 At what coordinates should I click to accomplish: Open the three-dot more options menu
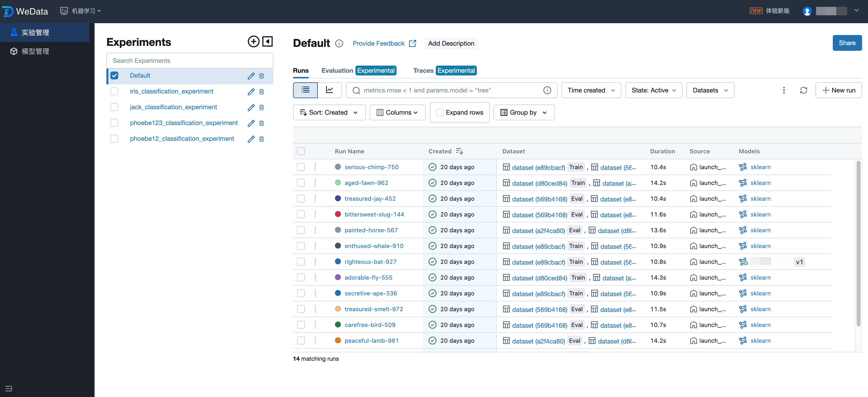pyautogui.click(x=784, y=90)
